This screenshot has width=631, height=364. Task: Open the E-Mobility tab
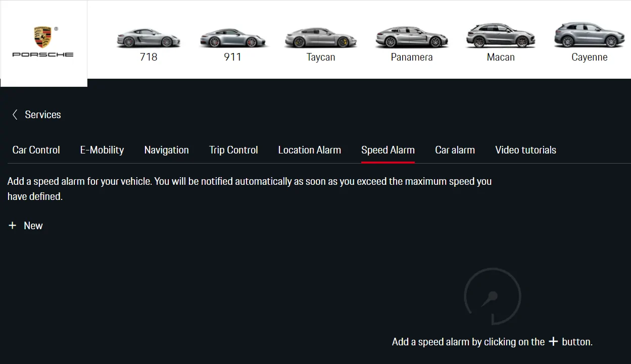coord(102,150)
